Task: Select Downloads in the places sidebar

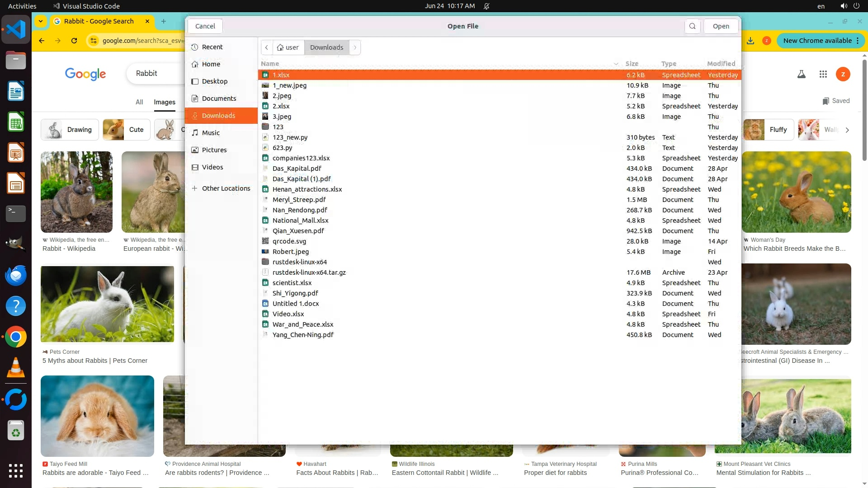Action: (218, 116)
